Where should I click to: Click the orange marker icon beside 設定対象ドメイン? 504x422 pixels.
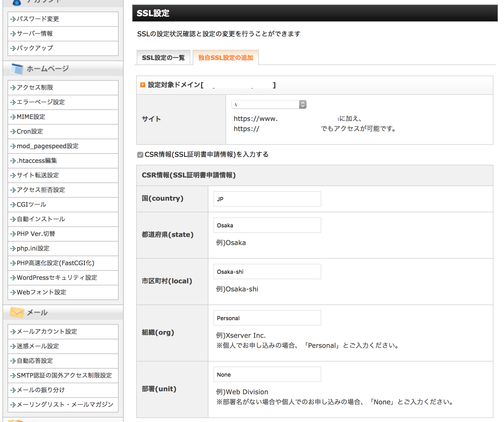[x=142, y=85]
